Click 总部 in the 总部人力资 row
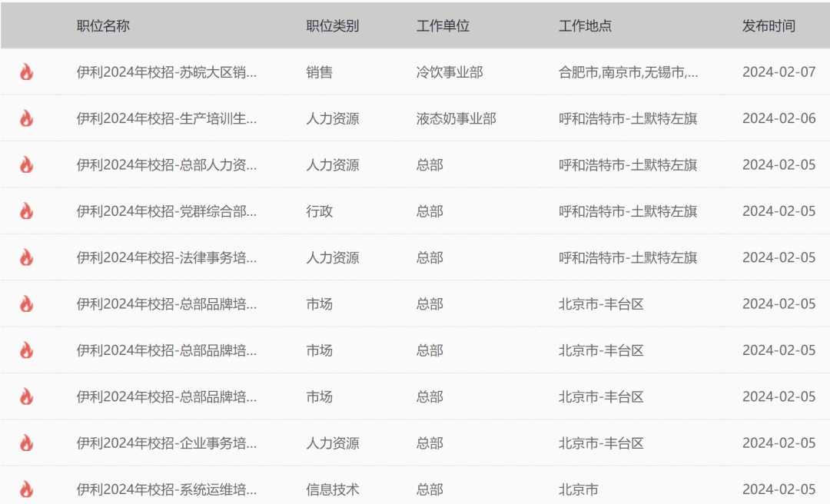The height and width of the screenshot is (504, 830). point(430,164)
